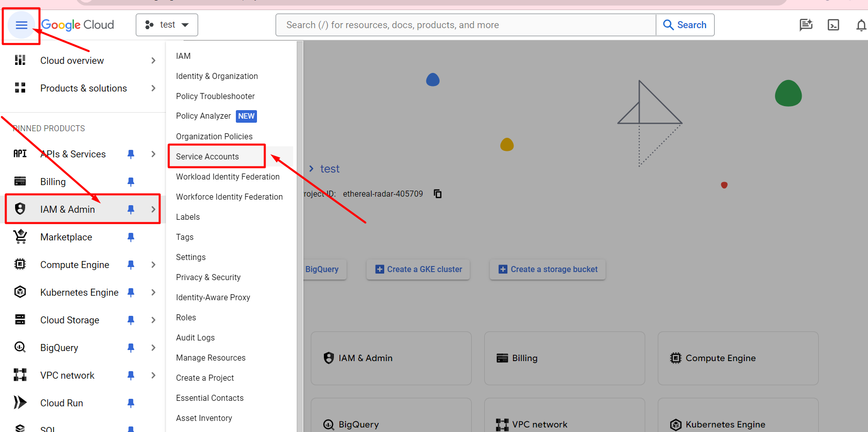Unpin Compute Engine
The width and height of the screenshot is (868, 432).
pyautogui.click(x=131, y=265)
